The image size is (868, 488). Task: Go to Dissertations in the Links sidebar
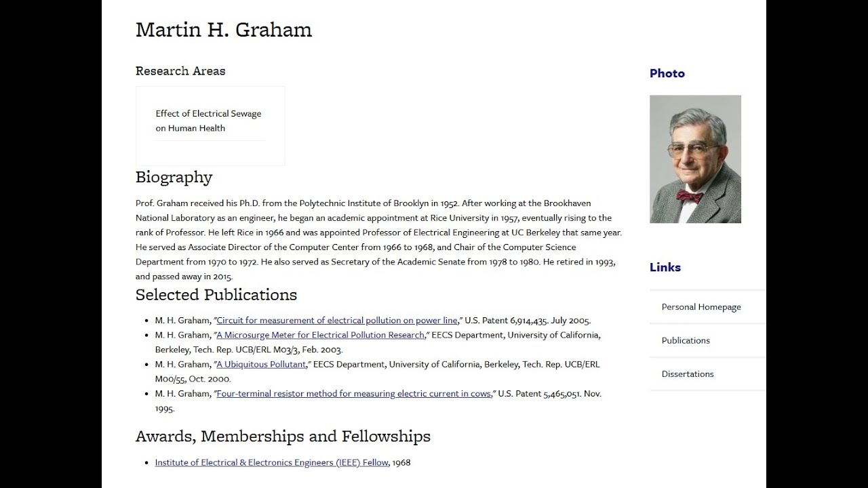tap(688, 374)
